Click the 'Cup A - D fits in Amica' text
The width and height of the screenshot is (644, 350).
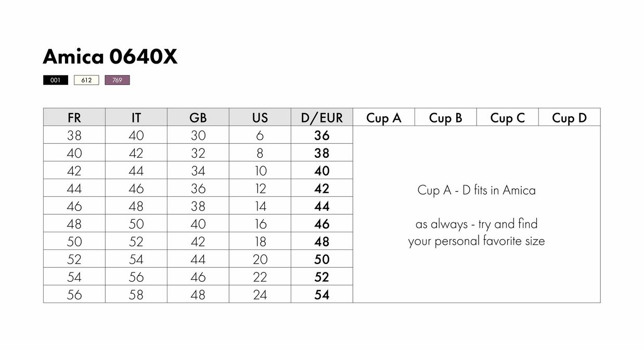click(476, 190)
